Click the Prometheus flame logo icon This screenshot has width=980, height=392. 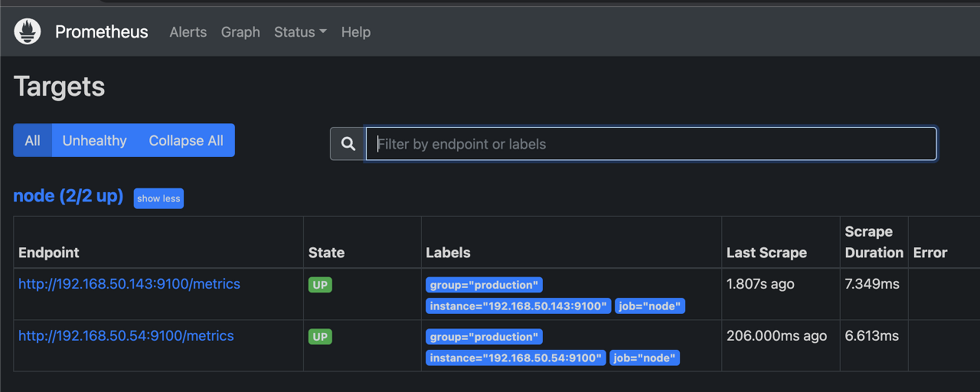[28, 31]
